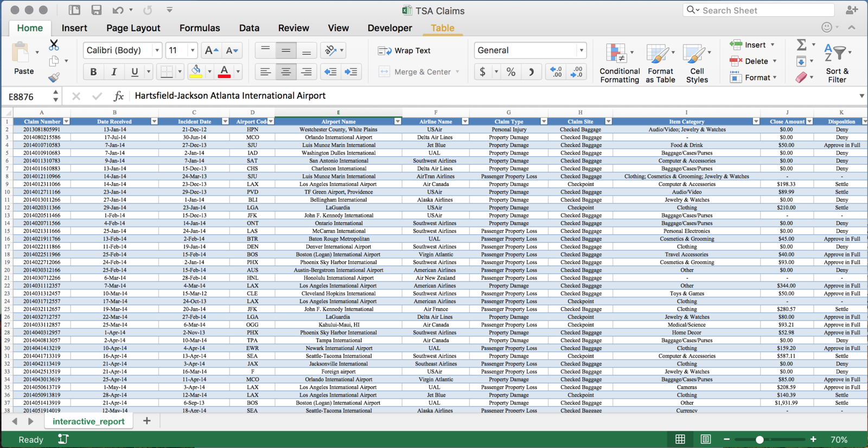Click the Insert Function fx icon
This screenshot has width=868, height=448.
click(x=118, y=96)
